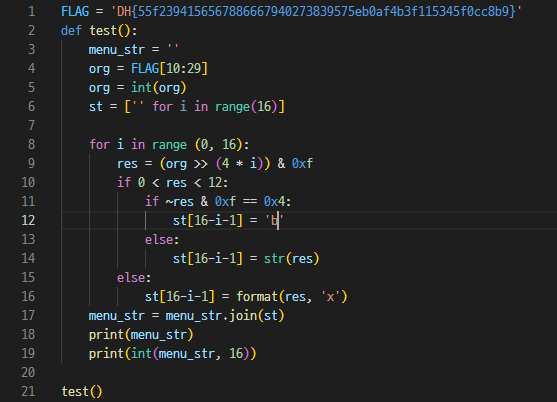Click int(org) on line 5
The image size is (557, 402).
[158, 88]
